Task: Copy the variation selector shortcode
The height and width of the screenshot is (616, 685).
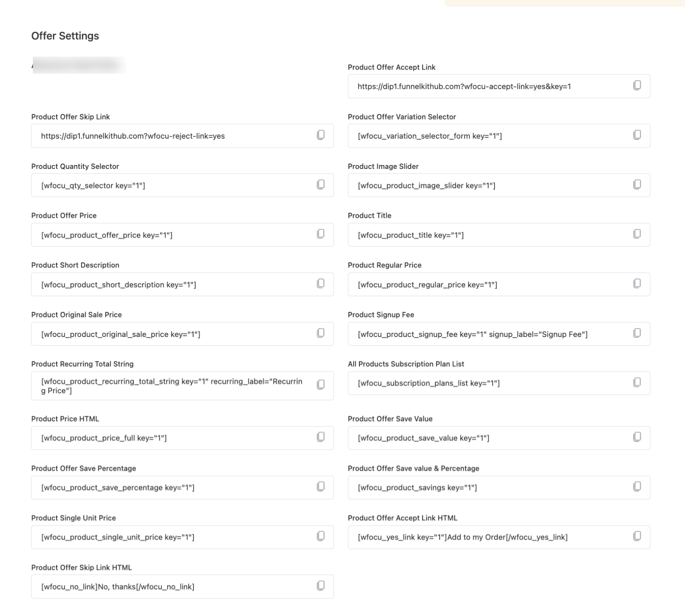Action: point(637,135)
